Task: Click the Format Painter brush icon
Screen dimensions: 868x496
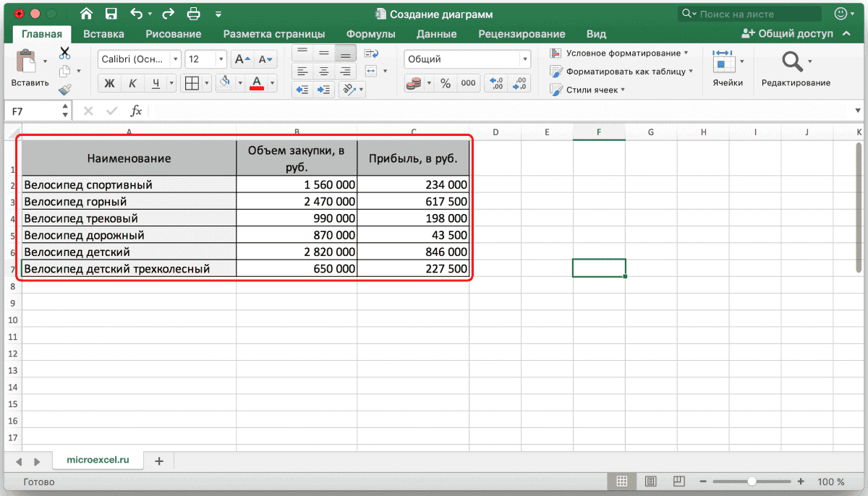Action: (x=64, y=90)
